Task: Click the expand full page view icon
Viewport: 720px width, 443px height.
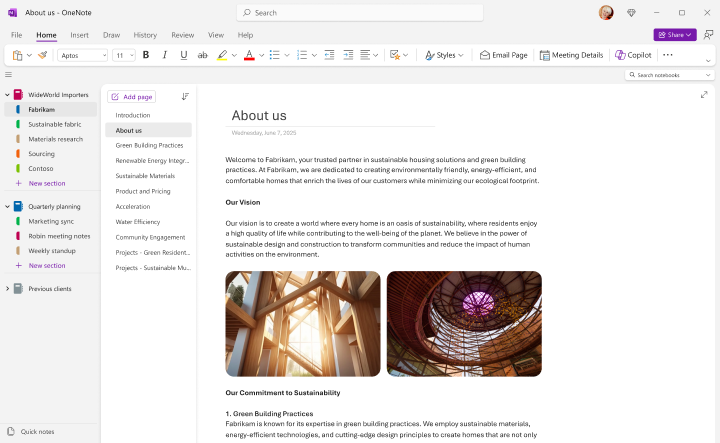Action: click(x=704, y=95)
